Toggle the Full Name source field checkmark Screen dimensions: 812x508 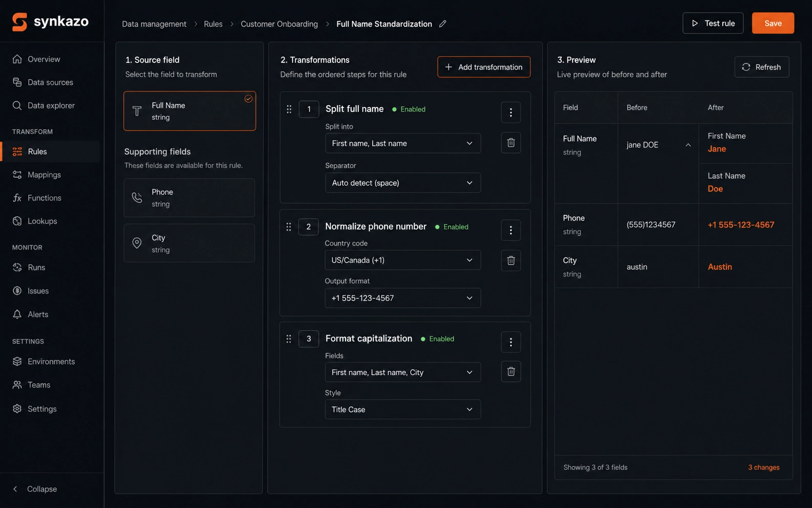(x=248, y=99)
